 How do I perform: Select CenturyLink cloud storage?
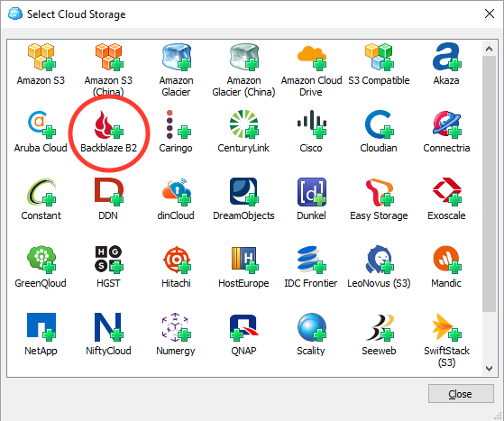coord(244,124)
